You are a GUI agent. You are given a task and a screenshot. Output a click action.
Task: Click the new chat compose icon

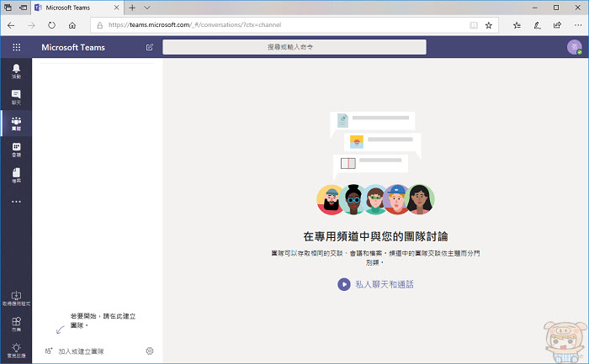[150, 47]
